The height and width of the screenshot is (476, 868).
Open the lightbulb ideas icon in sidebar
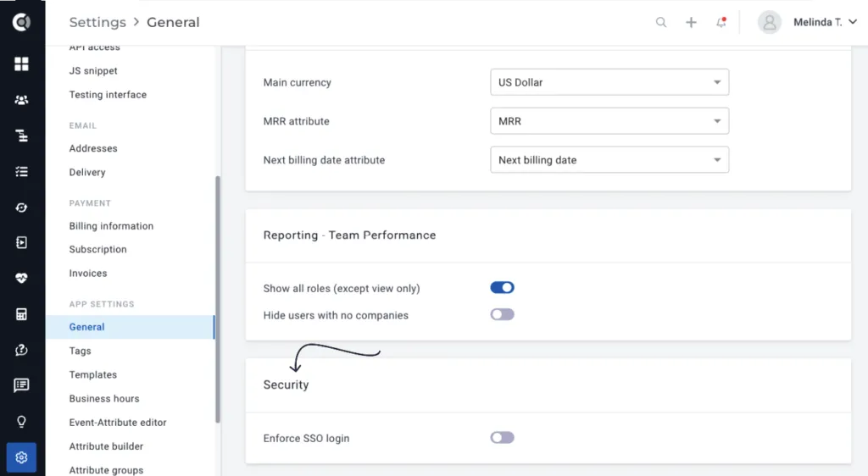(x=21, y=422)
